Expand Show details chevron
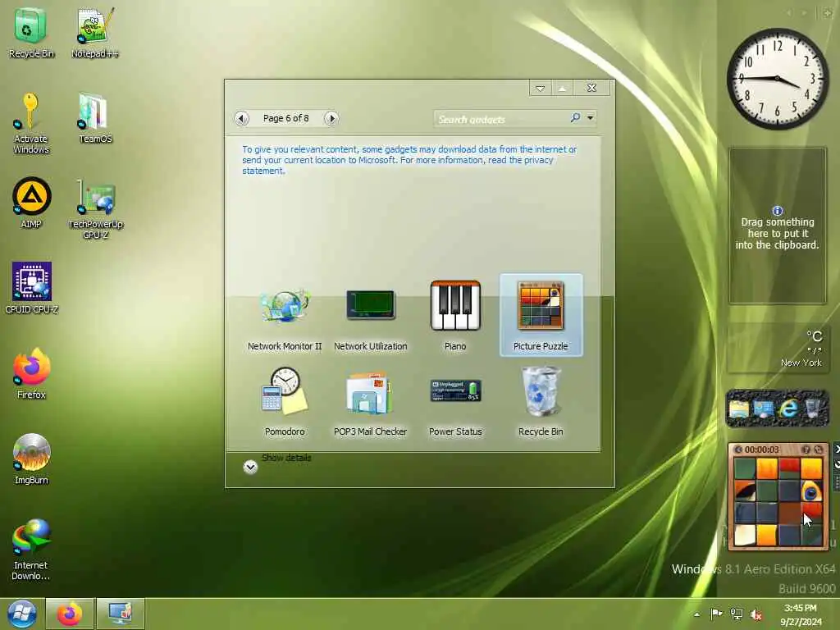Image resolution: width=840 pixels, height=630 pixels. point(250,467)
